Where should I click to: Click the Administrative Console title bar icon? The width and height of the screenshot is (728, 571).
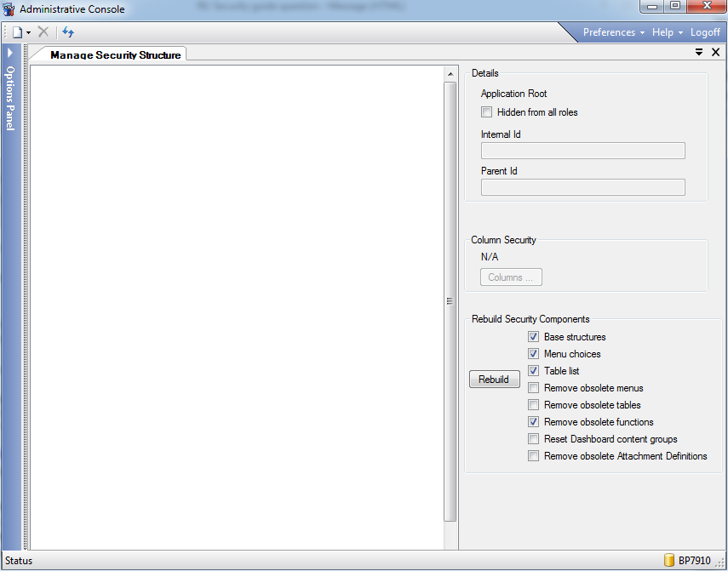coord(9,9)
